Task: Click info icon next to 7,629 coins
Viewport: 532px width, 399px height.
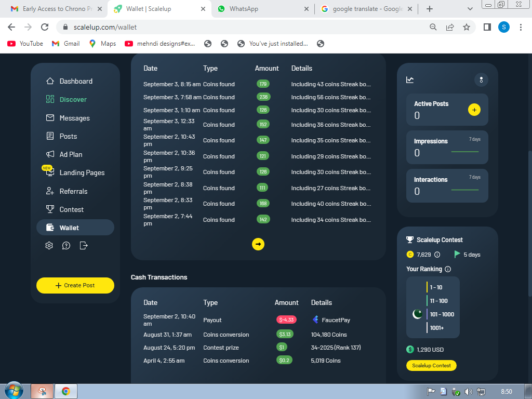Action: click(437, 255)
